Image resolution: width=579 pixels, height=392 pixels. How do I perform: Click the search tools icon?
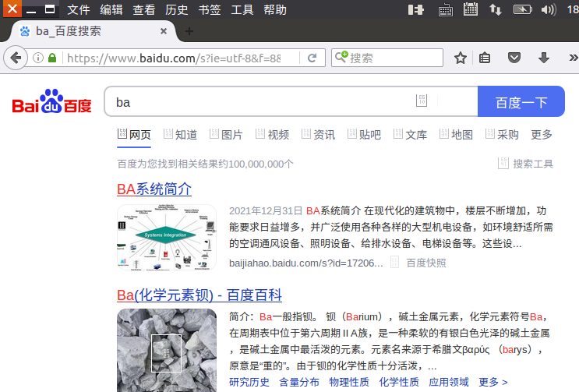point(503,163)
